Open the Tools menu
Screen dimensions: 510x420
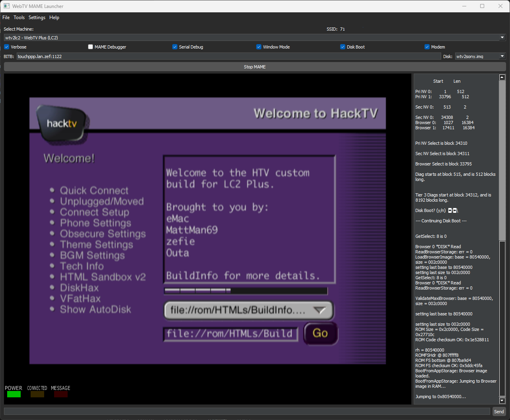coord(19,17)
